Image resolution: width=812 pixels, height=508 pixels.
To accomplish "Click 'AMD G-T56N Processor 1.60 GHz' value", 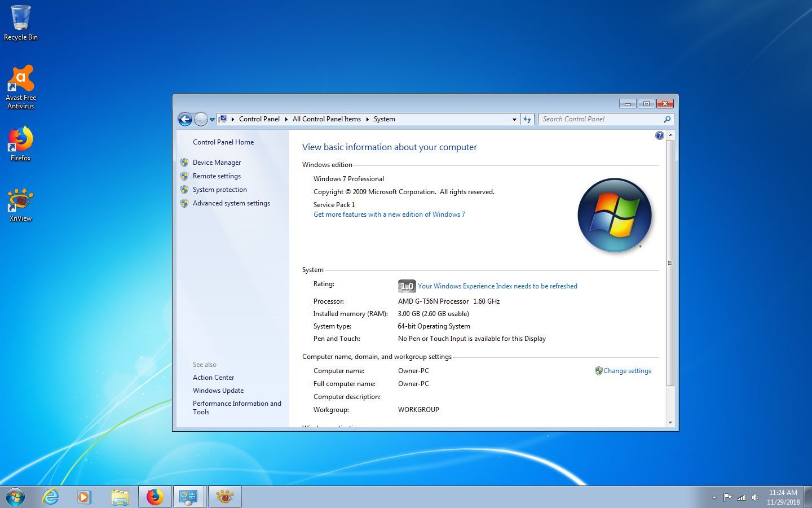I will [449, 301].
